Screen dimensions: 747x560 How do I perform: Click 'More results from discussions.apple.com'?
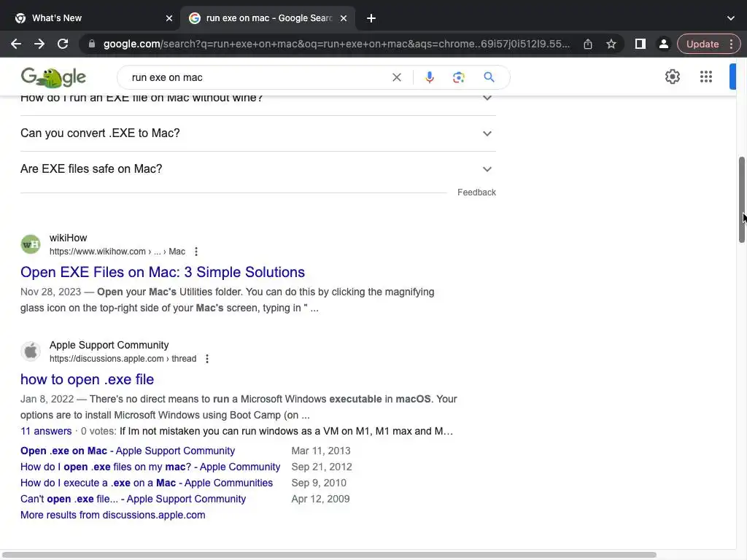tap(113, 515)
